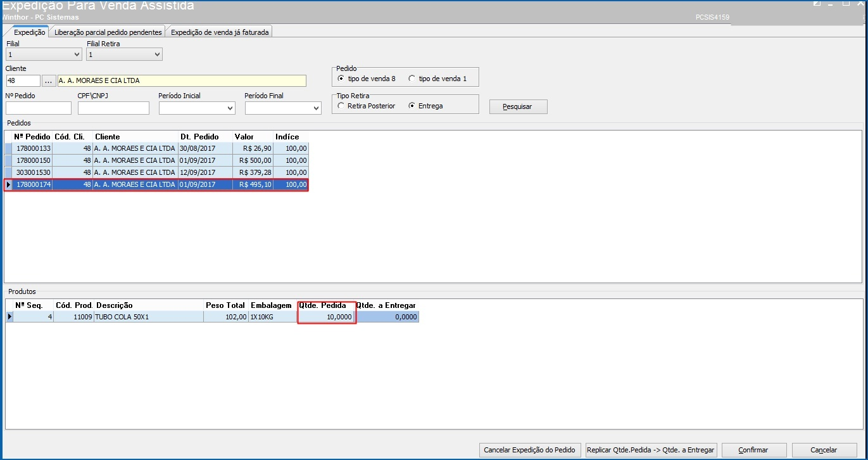Click the Qtde. a Entregar column header

click(386, 305)
